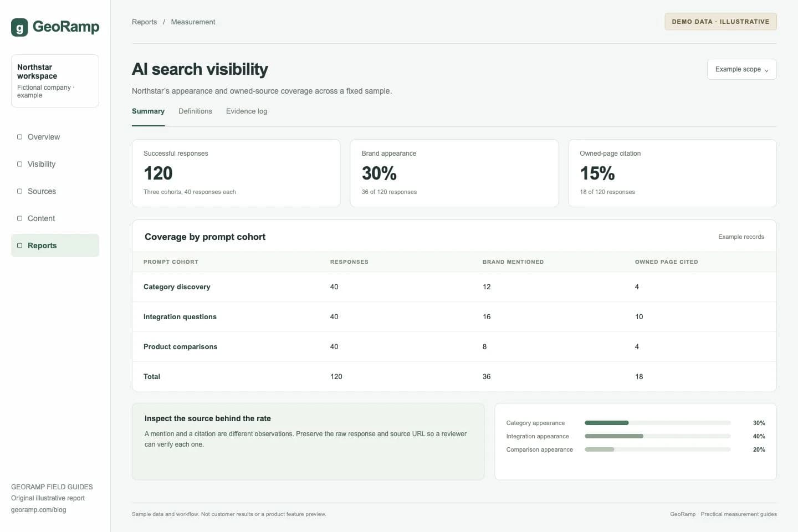Open Sources in the sidebar

point(55,191)
